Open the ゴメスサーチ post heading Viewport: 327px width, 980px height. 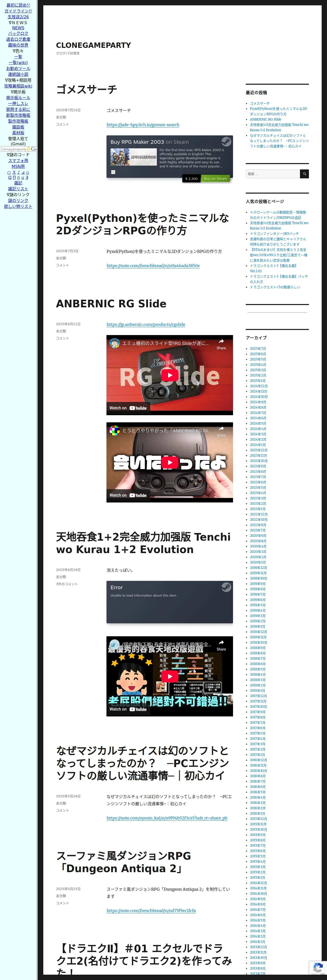point(86,89)
